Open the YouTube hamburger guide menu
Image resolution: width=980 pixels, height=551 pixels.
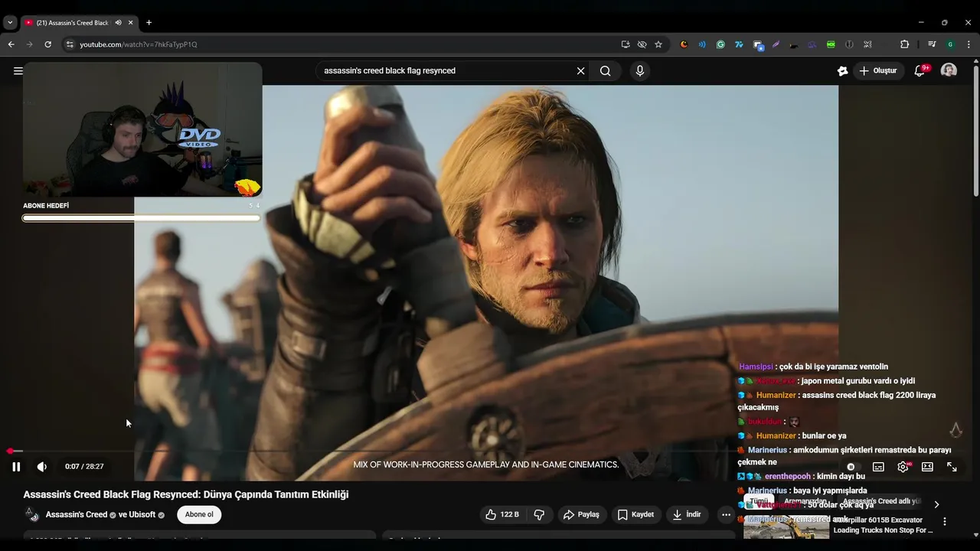coord(18,70)
